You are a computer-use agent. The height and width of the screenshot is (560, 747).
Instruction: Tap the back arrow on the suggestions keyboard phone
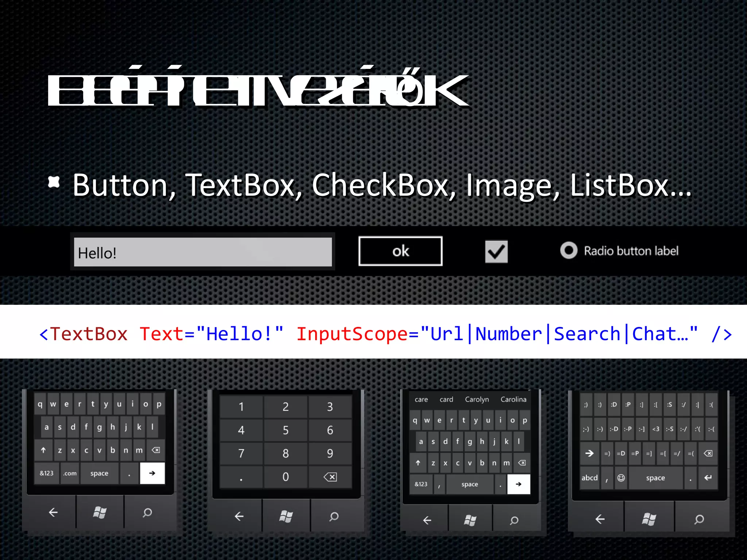pyautogui.click(x=427, y=520)
